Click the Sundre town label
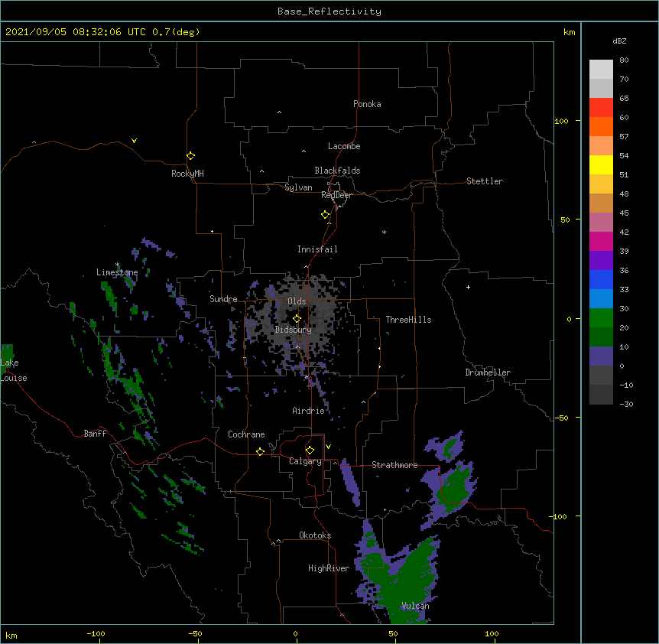Viewport: 659px width, 644px height. 223,299
